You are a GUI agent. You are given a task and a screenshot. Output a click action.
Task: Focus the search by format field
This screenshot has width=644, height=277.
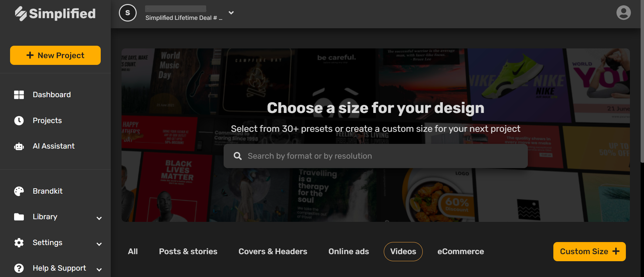(375, 156)
